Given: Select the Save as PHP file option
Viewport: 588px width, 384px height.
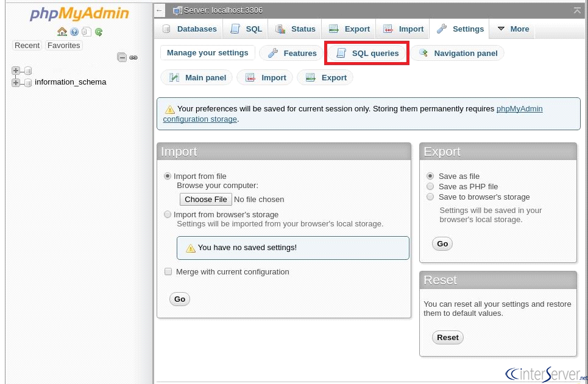Looking at the screenshot, I should click(x=431, y=187).
